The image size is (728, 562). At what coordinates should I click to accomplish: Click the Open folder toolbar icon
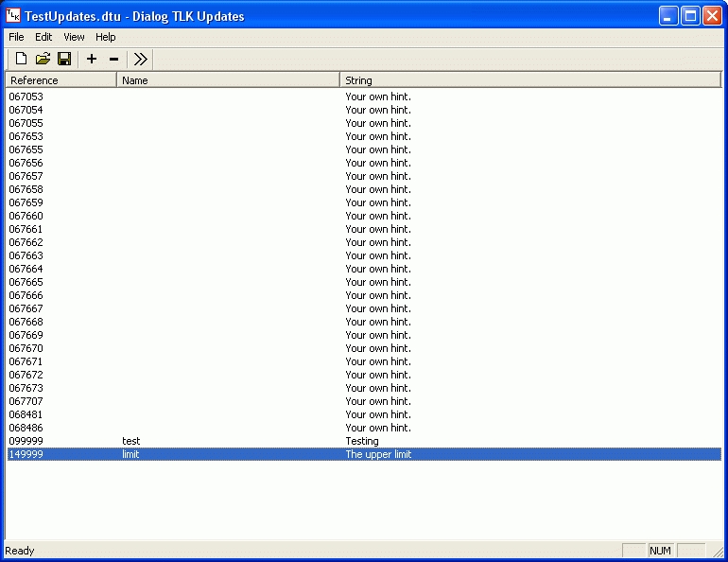[x=43, y=60]
